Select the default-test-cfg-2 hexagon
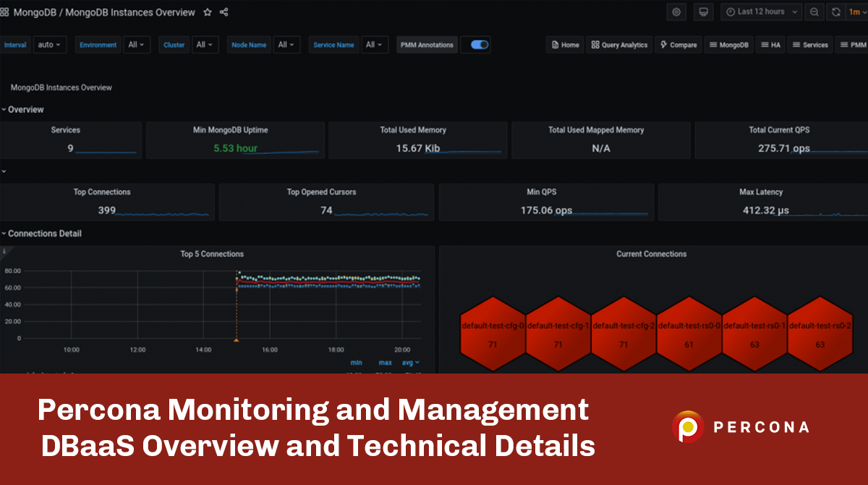The image size is (868, 485). coord(624,334)
